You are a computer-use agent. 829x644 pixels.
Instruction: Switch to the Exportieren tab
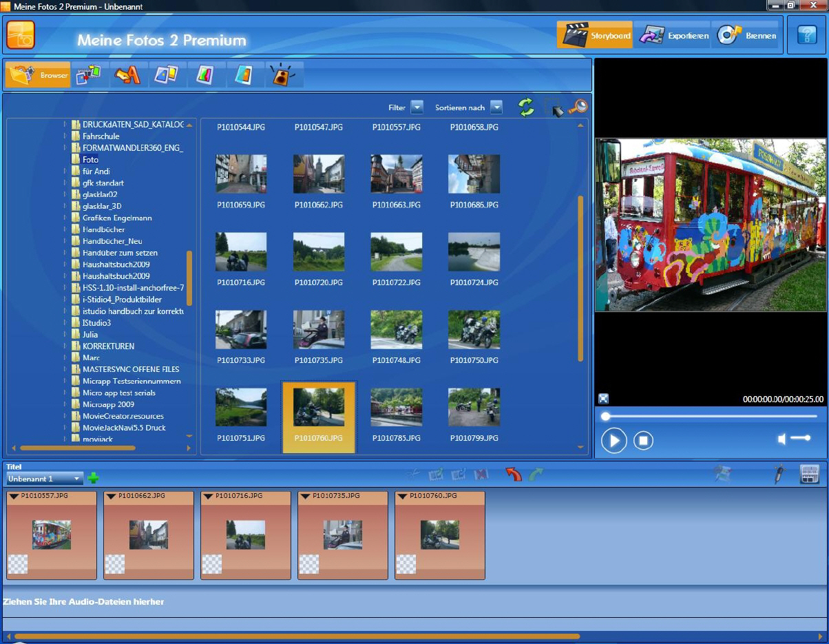pos(671,36)
